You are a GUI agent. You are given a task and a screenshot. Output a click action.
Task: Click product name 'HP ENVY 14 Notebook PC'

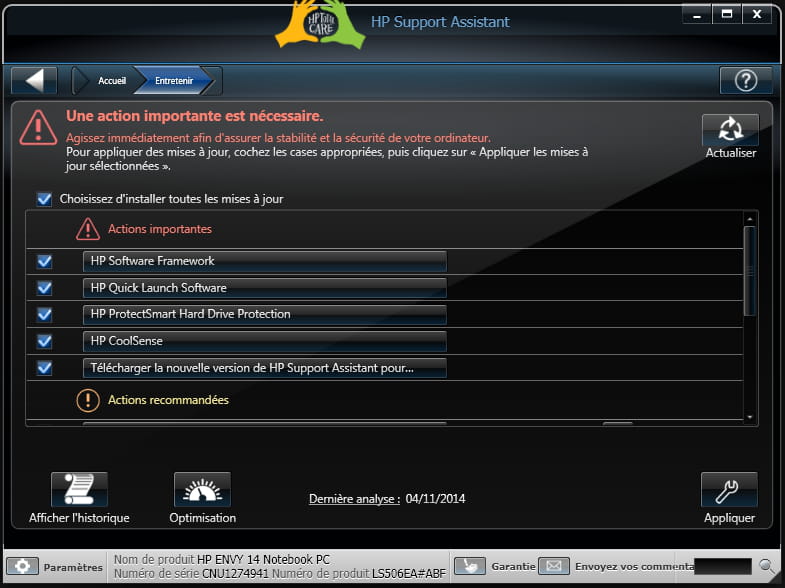(263, 559)
